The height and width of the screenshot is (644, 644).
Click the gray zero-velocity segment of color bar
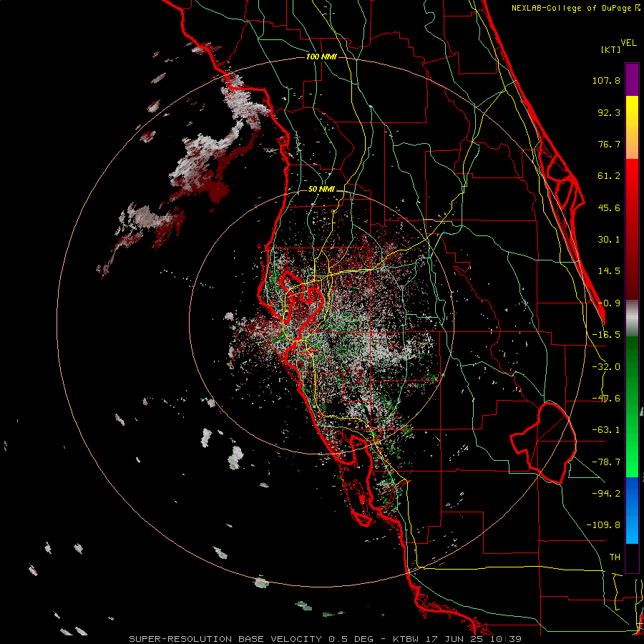(x=632, y=318)
